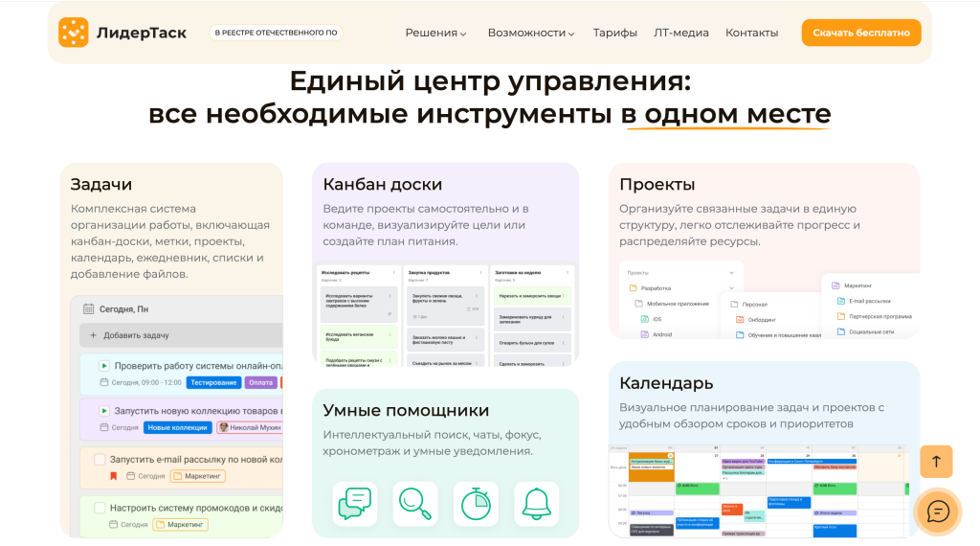Click Маркетинг tag under e-mail рассылку task

(x=197, y=476)
